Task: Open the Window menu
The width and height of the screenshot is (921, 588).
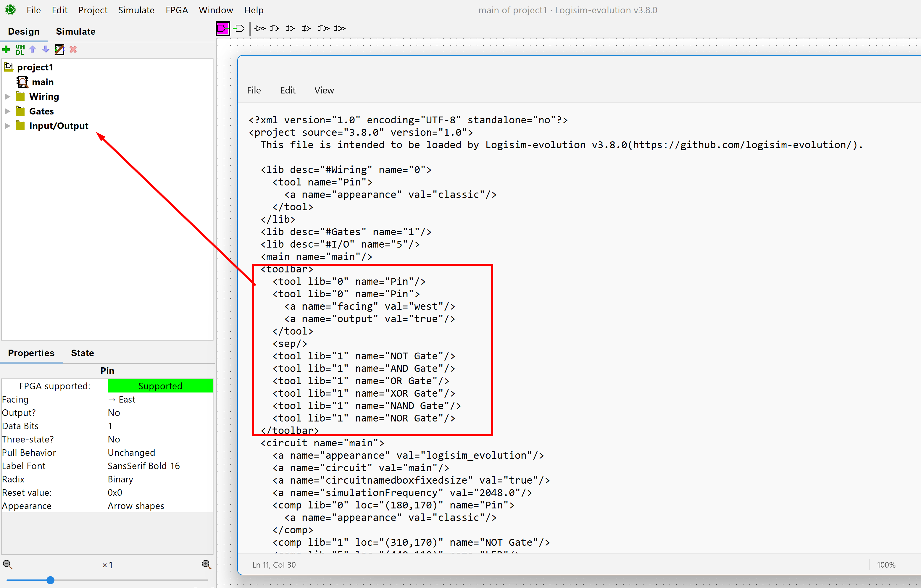Action: (x=216, y=10)
